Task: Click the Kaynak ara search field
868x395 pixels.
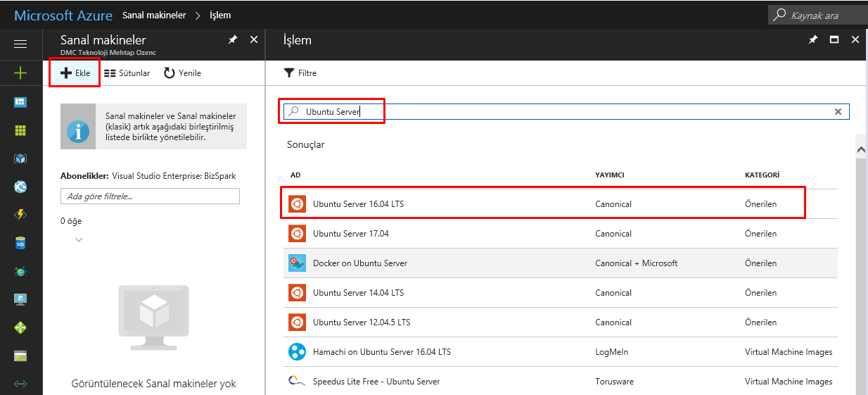Action: [818, 15]
